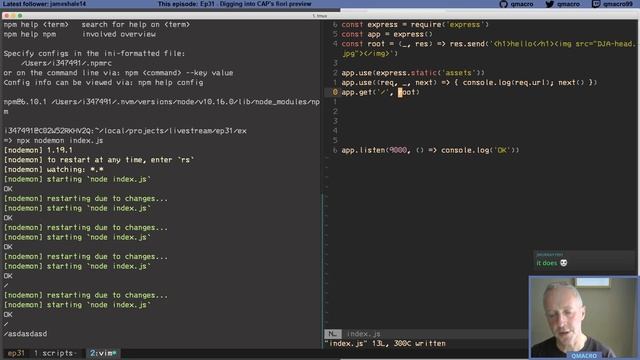Click the qmacro name next to GitHub icon

coord(522,4)
